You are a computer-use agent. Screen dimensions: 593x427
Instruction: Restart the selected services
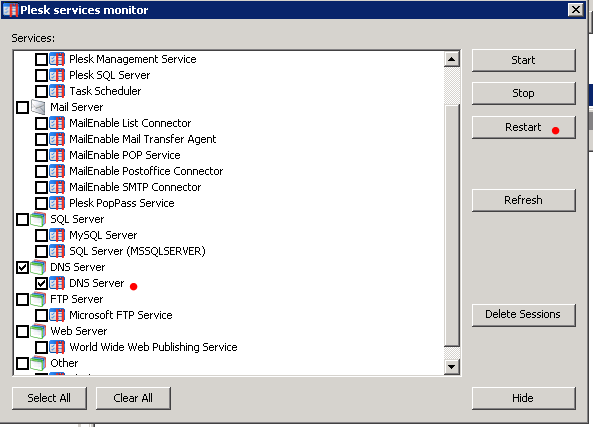point(523,127)
